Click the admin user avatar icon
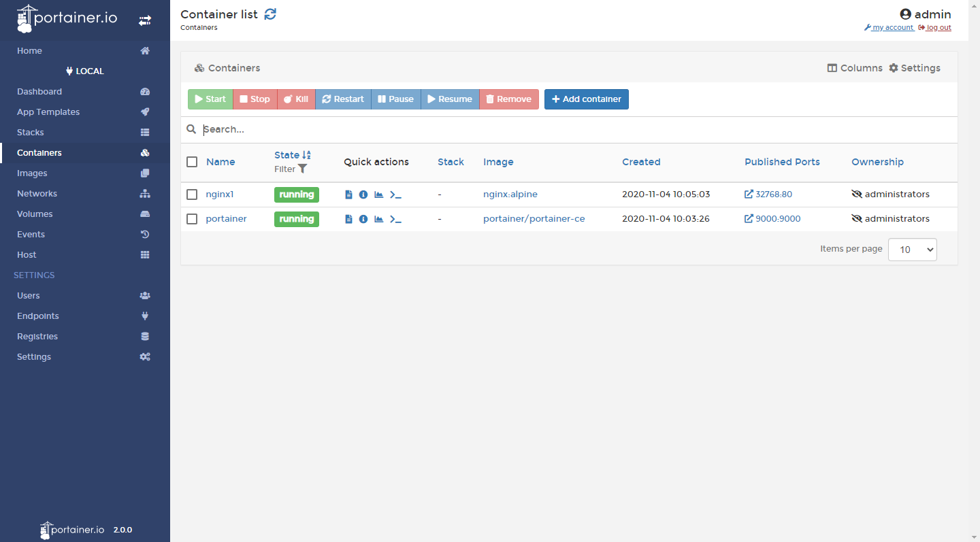 [905, 14]
